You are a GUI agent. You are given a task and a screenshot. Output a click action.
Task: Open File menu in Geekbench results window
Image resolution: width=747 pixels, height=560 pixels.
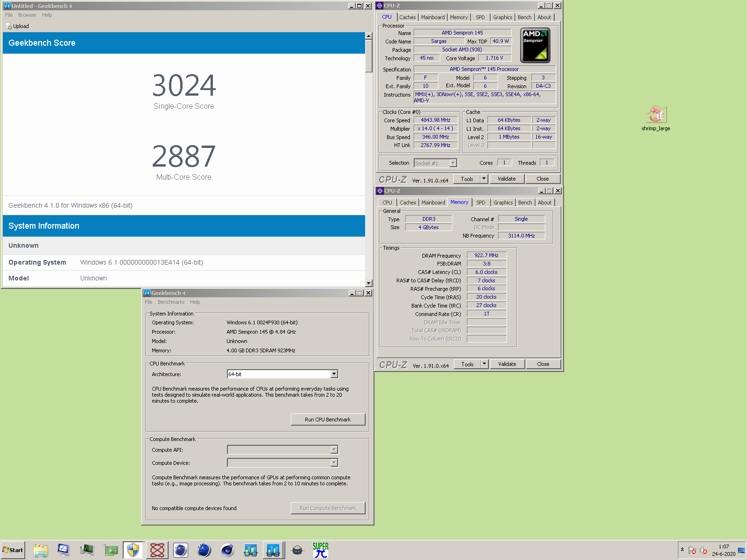[9, 15]
